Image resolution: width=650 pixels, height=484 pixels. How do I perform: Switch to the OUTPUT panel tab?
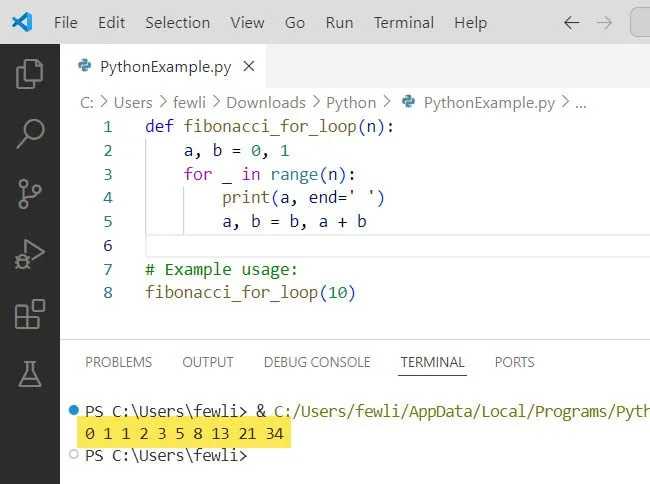pyautogui.click(x=207, y=362)
